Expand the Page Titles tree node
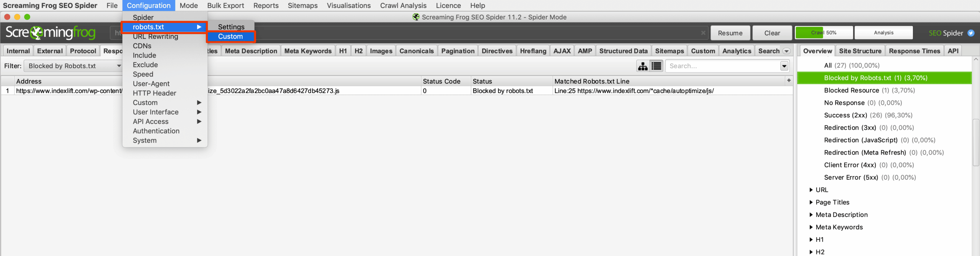The width and height of the screenshot is (980, 256). 811,203
